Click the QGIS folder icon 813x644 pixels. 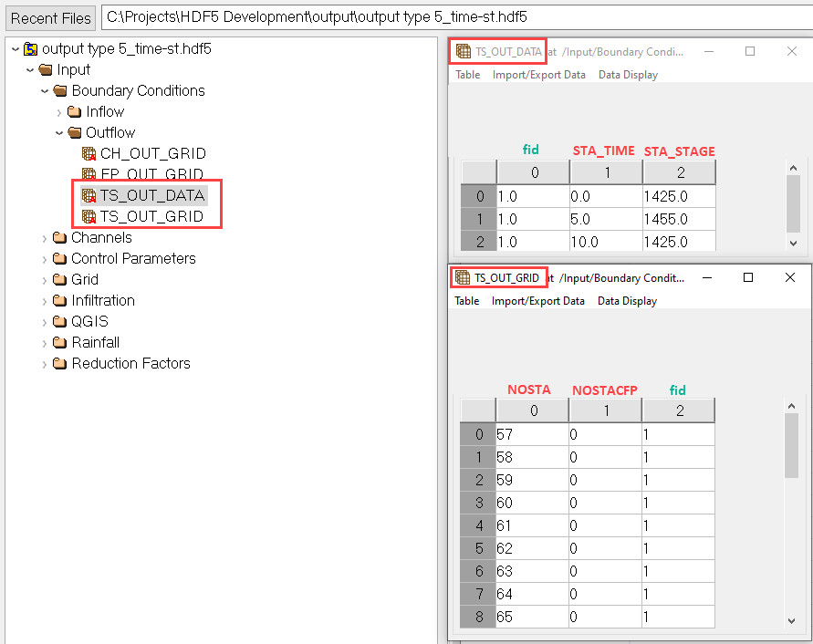click(60, 321)
